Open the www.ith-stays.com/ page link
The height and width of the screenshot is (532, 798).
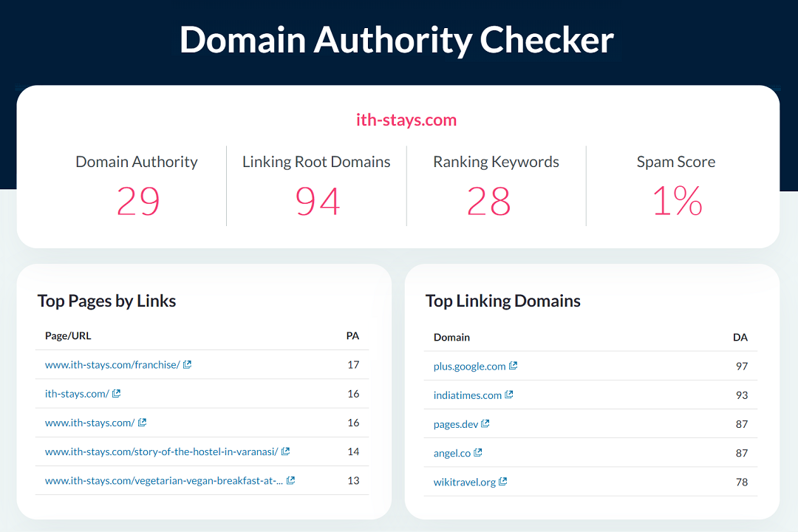point(89,423)
